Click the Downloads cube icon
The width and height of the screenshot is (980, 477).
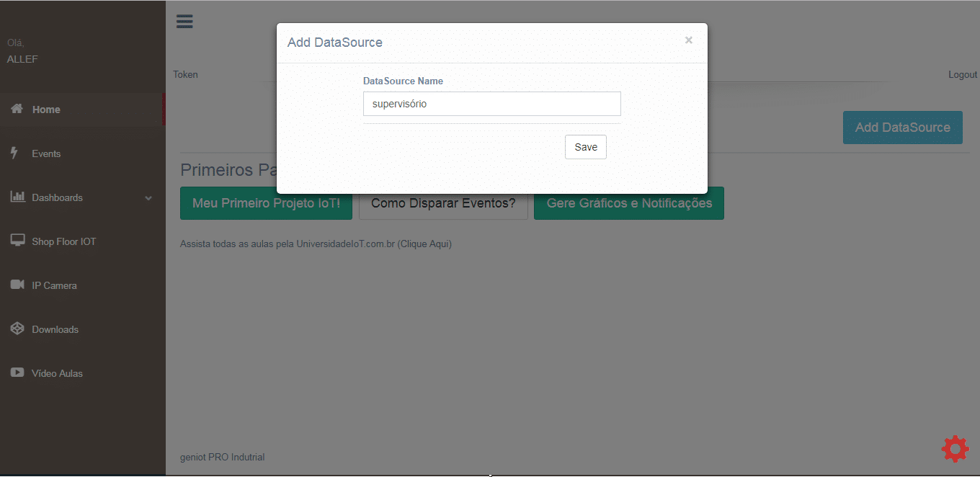coord(17,329)
